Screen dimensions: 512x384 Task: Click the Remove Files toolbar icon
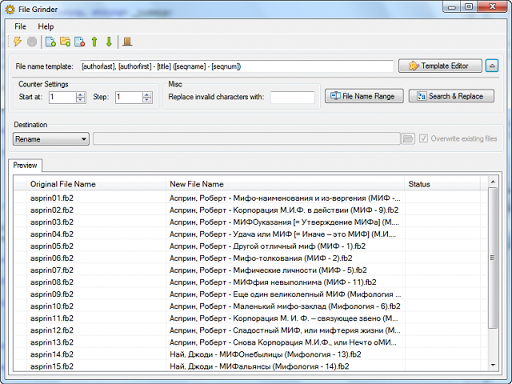click(x=80, y=42)
